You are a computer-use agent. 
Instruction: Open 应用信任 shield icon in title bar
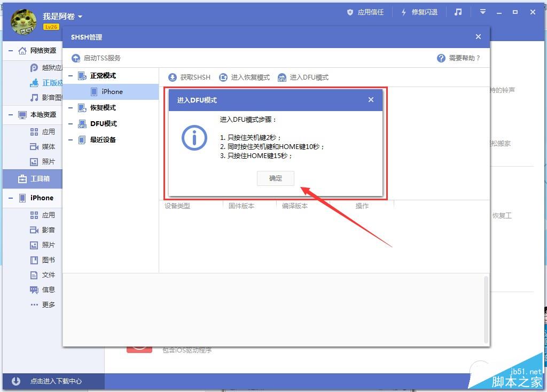click(x=350, y=12)
